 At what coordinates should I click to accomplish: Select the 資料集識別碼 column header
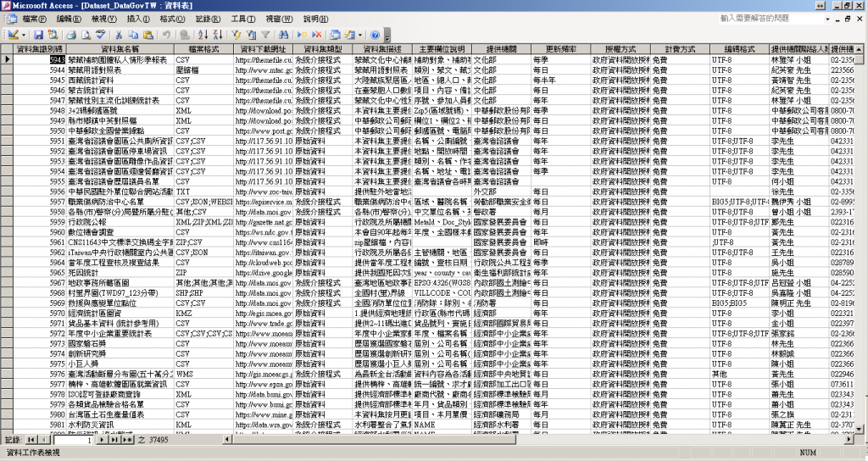pos(39,49)
